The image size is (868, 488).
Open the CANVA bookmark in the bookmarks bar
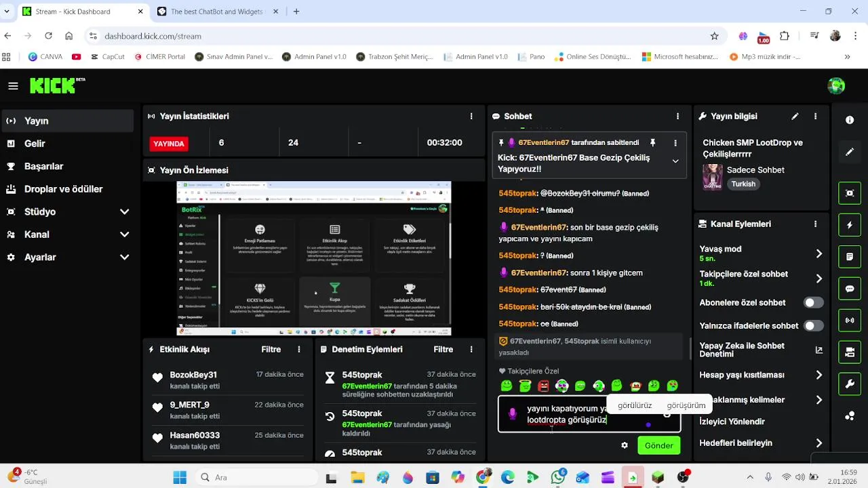(45, 57)
